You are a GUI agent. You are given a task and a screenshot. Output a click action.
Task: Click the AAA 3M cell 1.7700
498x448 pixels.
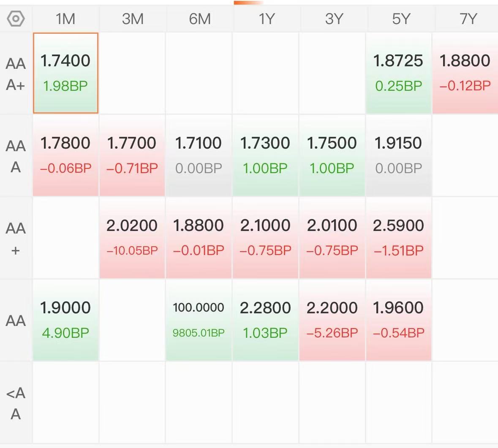[132, 155]
